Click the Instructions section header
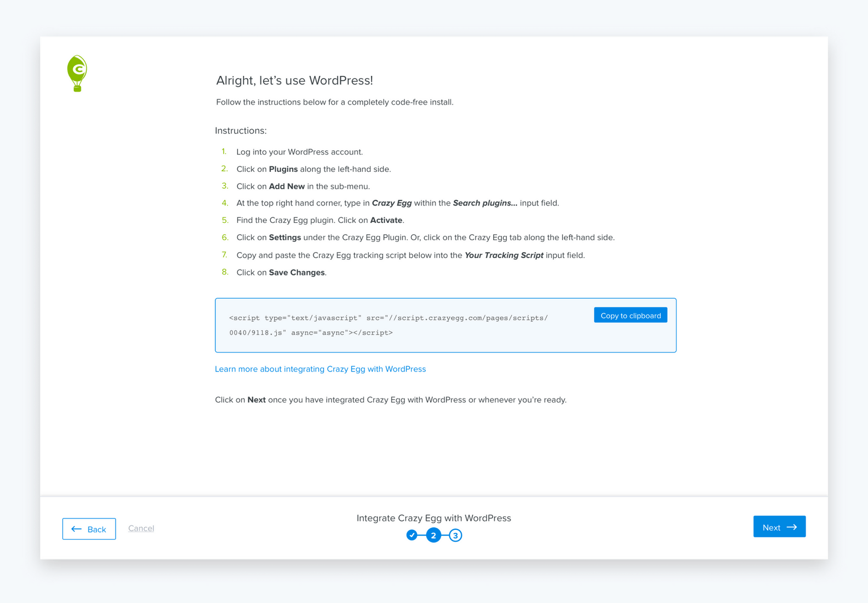The height and width of the screenshot is (603, 868). click(240, 130)
